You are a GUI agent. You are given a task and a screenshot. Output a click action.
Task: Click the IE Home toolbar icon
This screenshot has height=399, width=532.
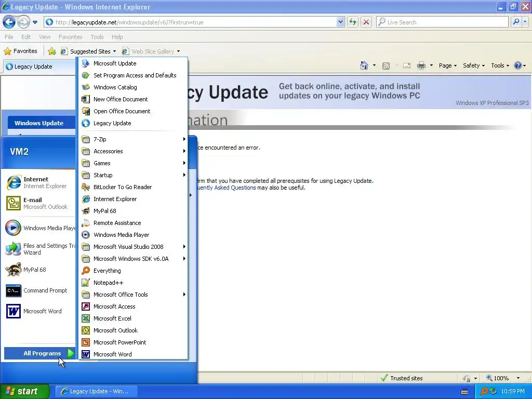click(364, 65)
